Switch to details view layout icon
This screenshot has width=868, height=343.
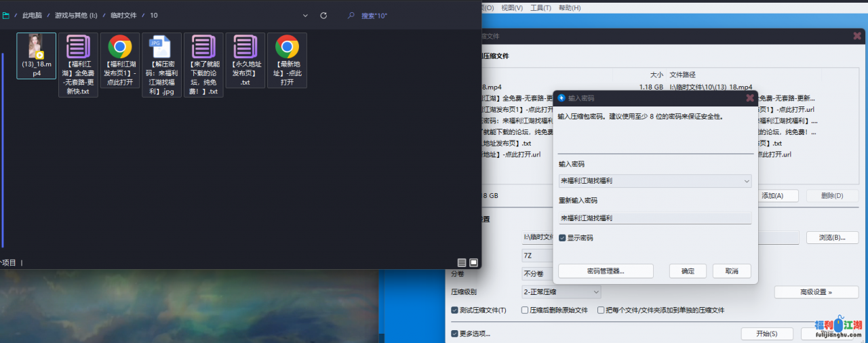(462, 262)
